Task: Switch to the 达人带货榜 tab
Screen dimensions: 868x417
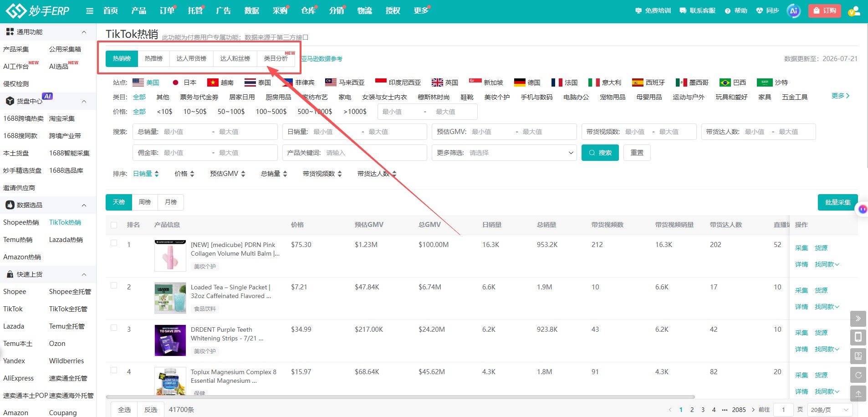Action: 191,58
